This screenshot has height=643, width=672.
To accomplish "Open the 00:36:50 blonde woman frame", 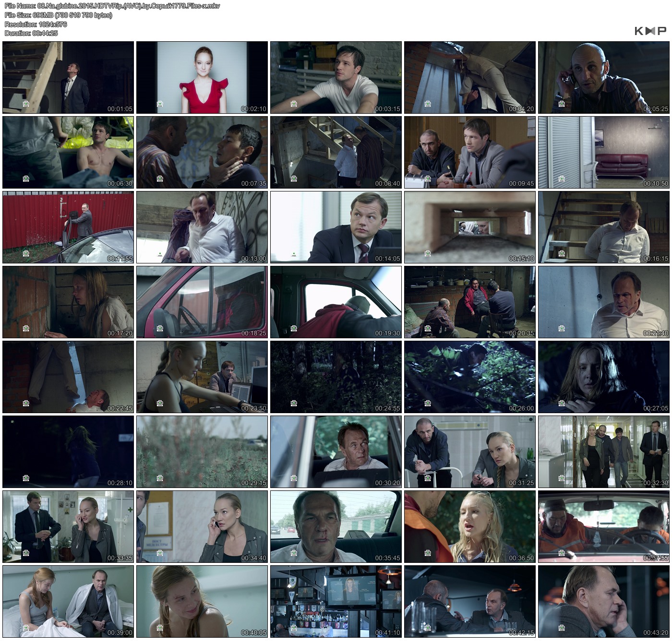I will click(469, 526).
